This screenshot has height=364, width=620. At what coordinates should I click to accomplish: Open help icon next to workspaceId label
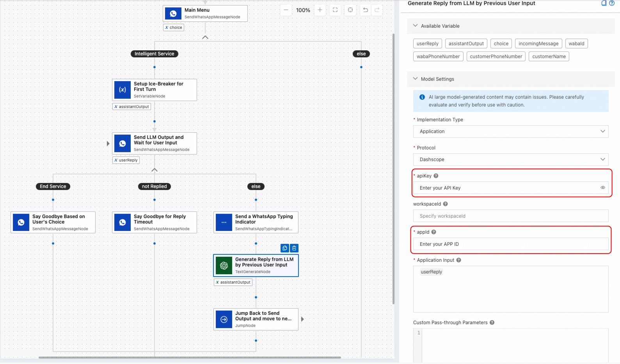pos(445,204)
